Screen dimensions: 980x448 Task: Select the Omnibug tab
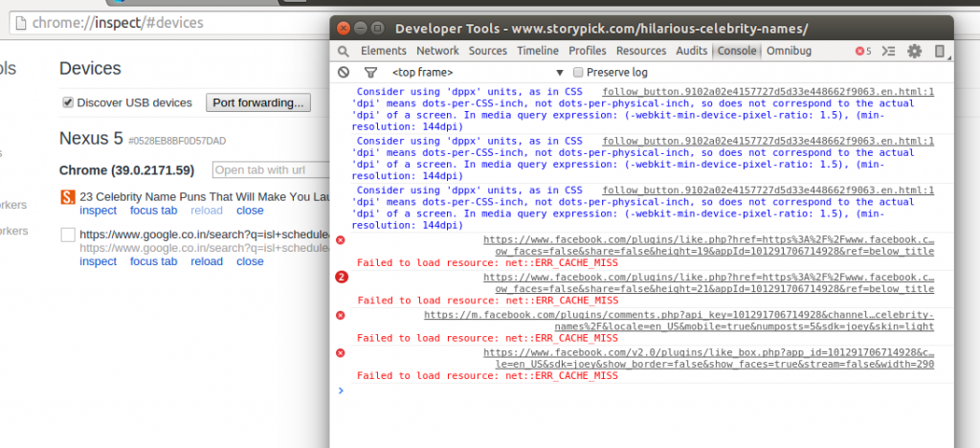tap(789, 52)
